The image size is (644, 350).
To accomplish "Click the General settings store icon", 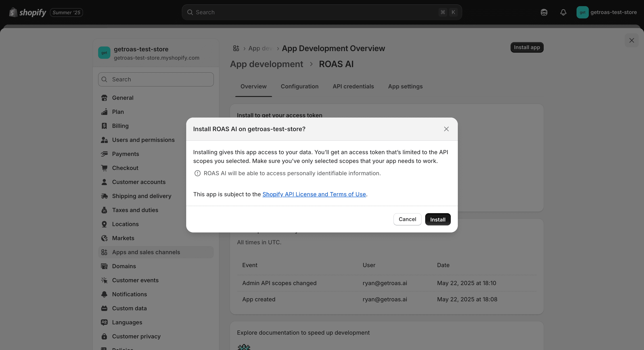I will pos(104,98).
